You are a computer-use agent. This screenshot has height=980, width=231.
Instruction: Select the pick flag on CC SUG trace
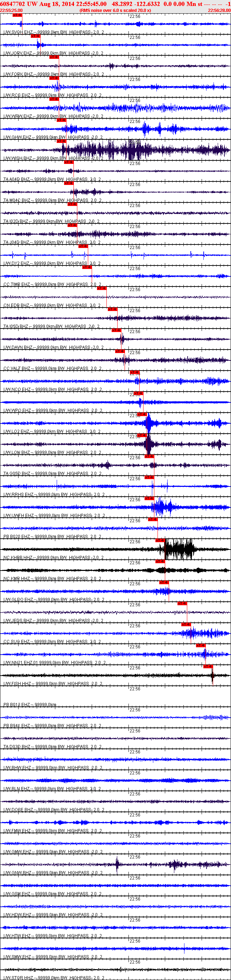tap(186, 624)
